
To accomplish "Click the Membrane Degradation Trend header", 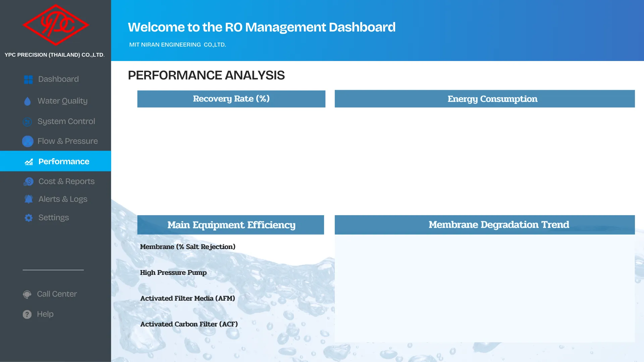I will (485, 225).
